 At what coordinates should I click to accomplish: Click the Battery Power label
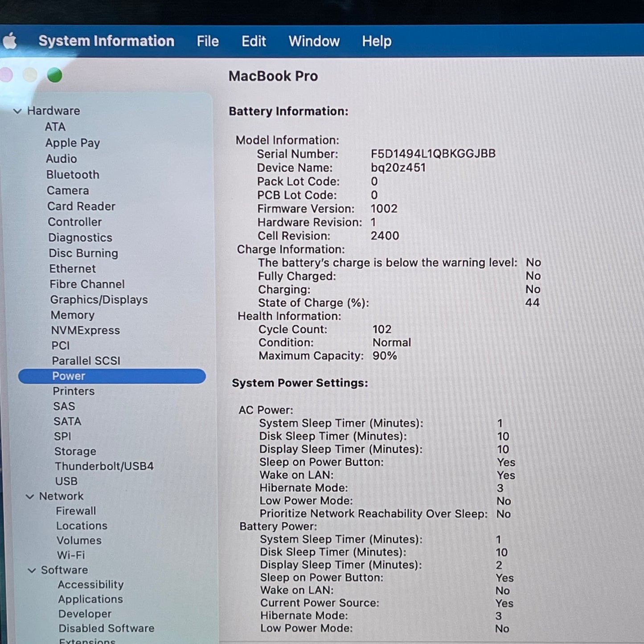(279, 527)
